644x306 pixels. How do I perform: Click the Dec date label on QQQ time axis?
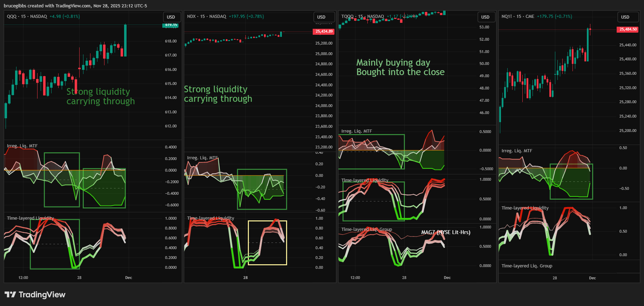(129, 278)
